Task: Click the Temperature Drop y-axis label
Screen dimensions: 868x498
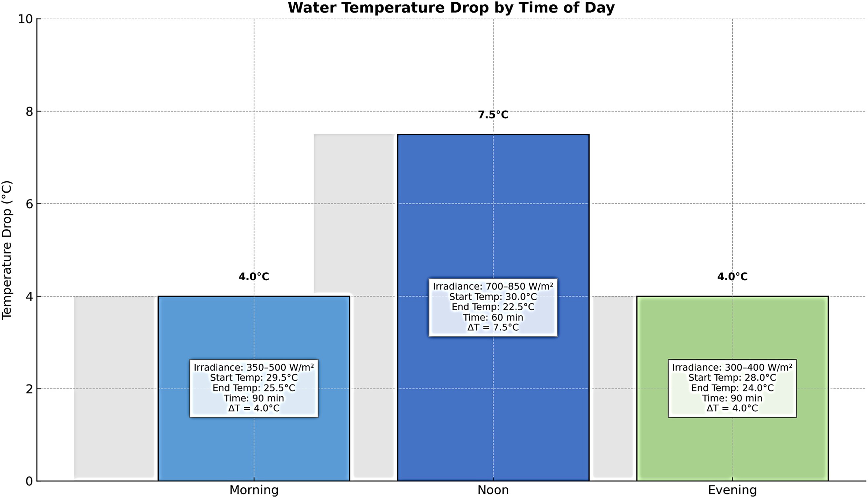Action: click(x=7, y=250)
